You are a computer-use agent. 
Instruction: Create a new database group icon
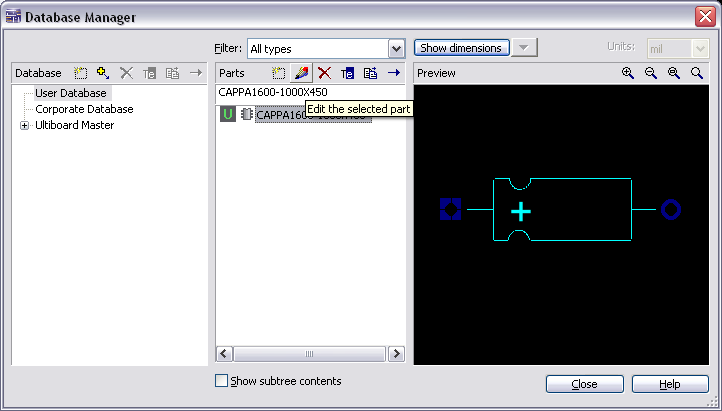click(81, 73)
